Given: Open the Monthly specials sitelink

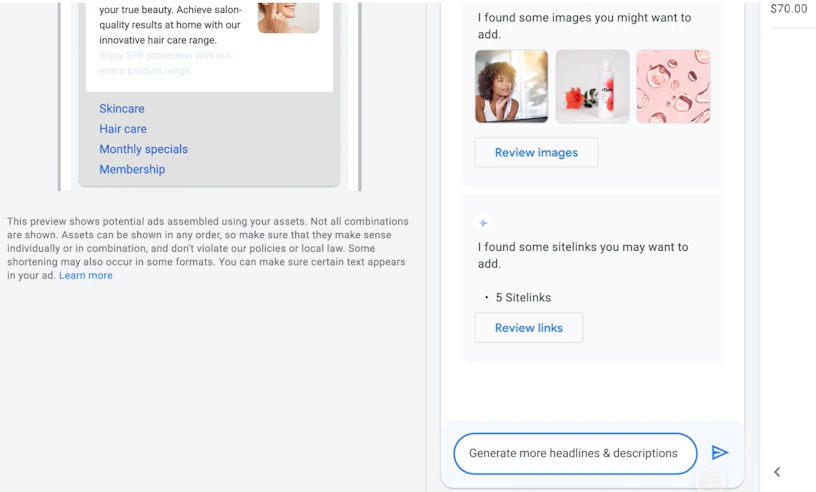Looking at the screenshot, I should [x=144, y=149].
